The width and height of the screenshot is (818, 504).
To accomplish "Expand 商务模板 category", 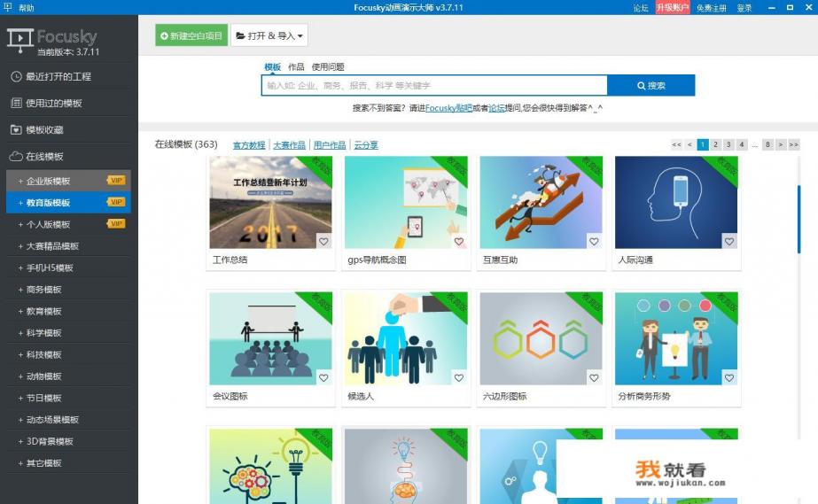I will (x=68, y=290).
